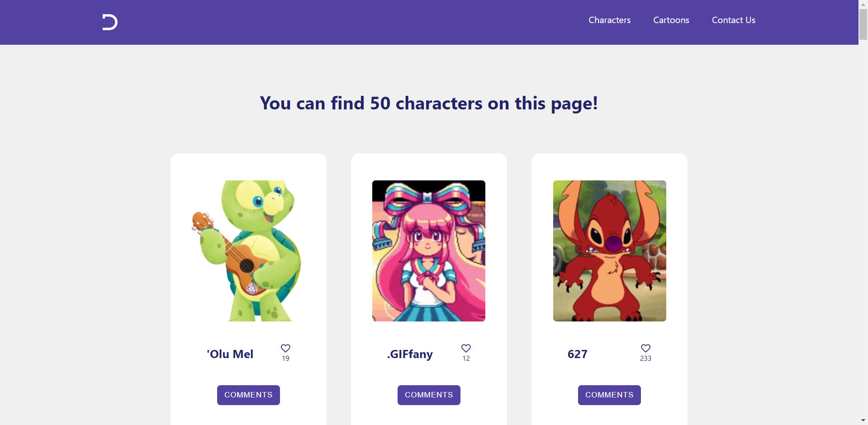The width and height of the screenshot is (868, 425).
Task: Click the "50 characters" page heading
Action: pos(429,104)
